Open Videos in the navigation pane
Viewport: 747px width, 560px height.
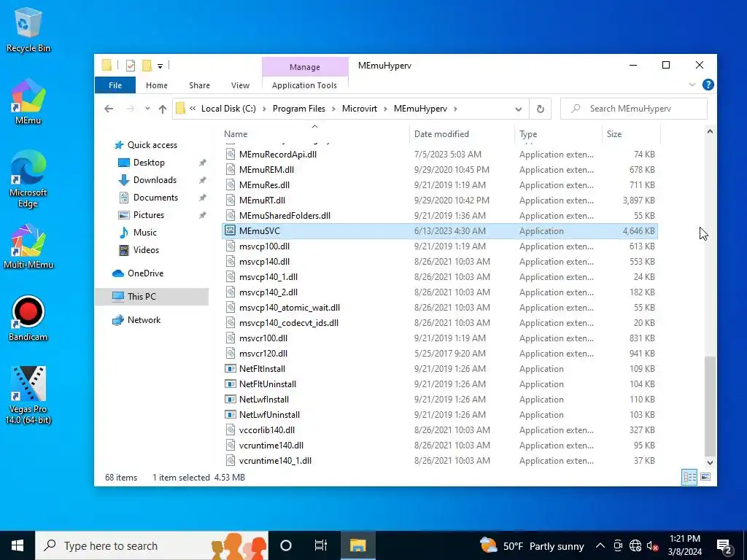click(146, 250)
